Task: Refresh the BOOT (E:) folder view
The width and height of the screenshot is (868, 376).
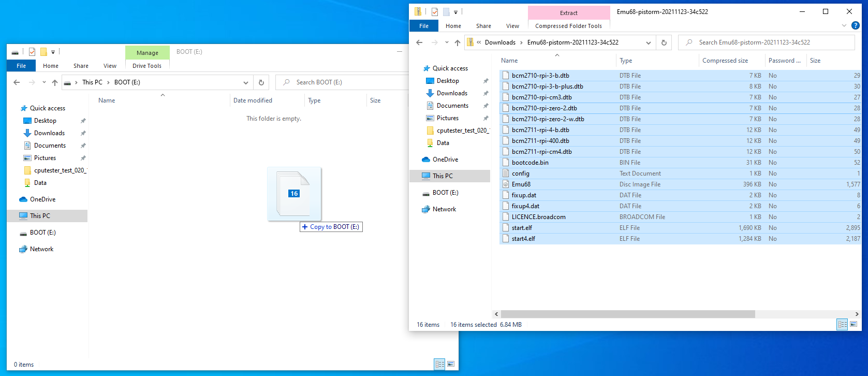Action: pos(261,82)
